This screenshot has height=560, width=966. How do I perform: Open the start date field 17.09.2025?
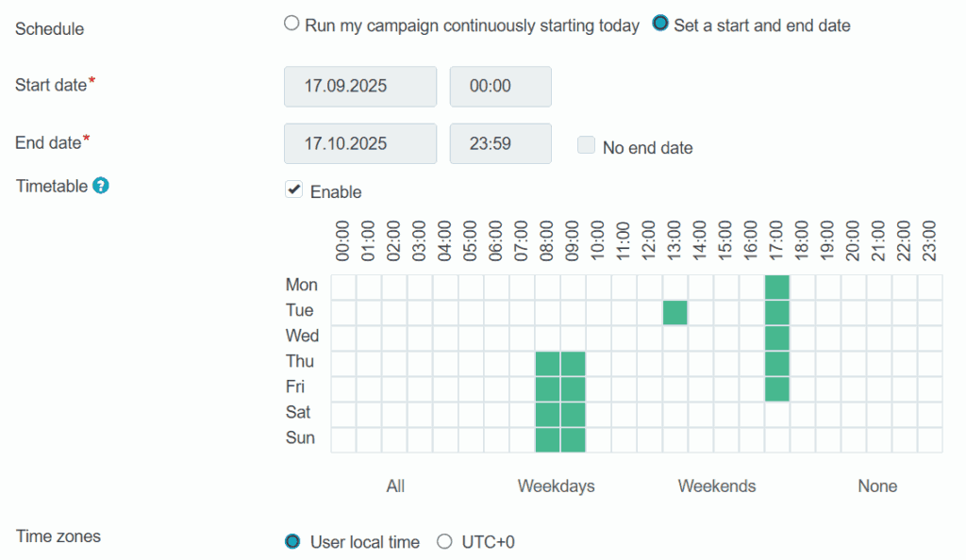(x=360, y=86)
